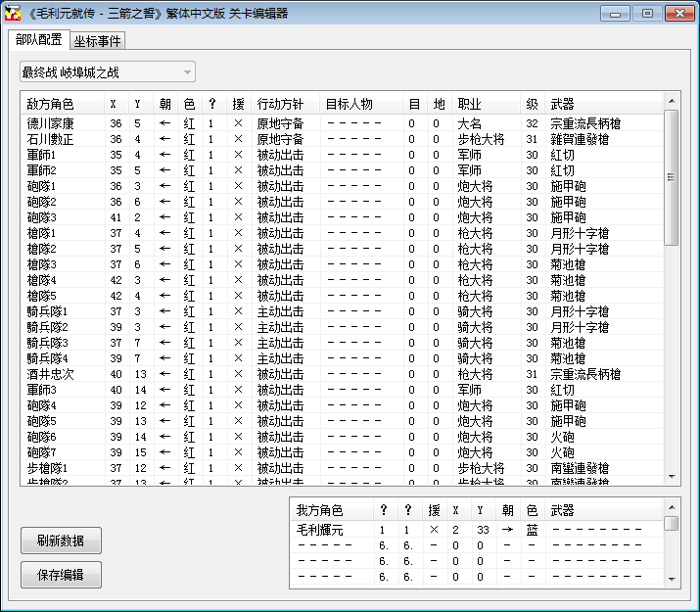
Task: Select the 德川家康 row
Action: pyautogui.click(x=342, y=123)
